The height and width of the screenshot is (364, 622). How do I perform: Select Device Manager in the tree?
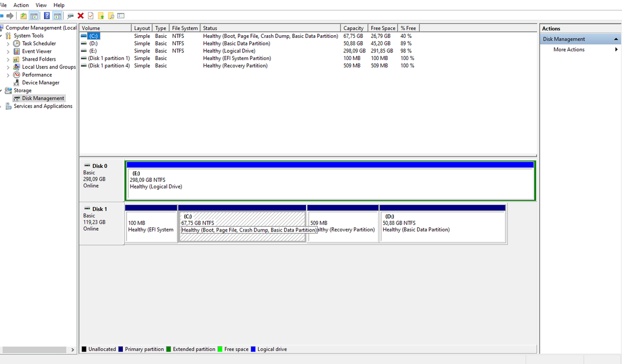coord(40,83)
